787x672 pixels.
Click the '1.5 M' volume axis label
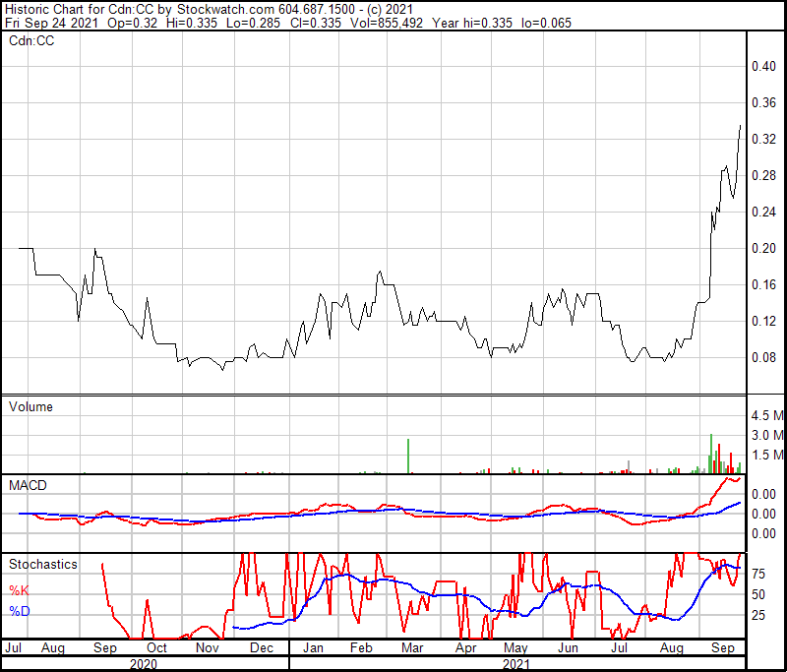pyautogui.click(x=767, y=455)
